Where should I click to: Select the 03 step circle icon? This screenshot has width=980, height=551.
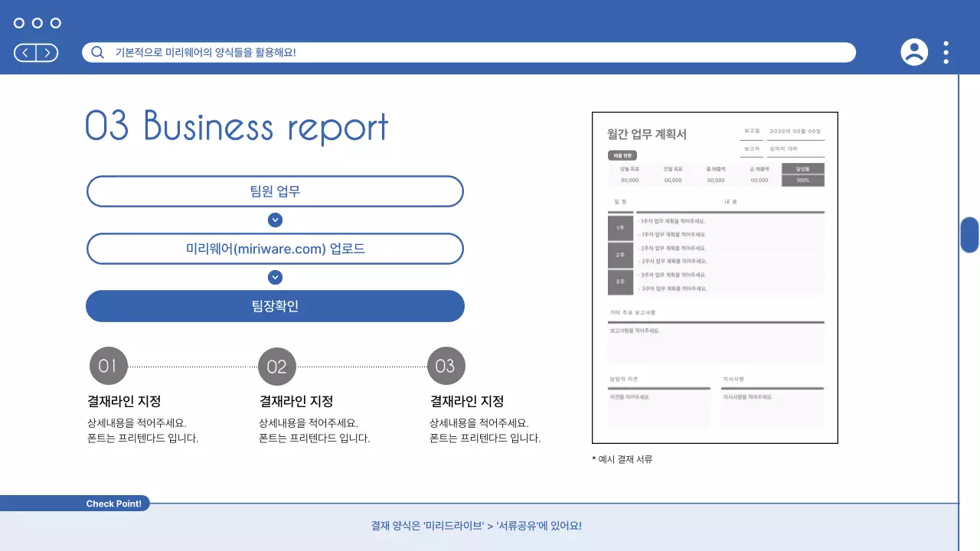446,365
